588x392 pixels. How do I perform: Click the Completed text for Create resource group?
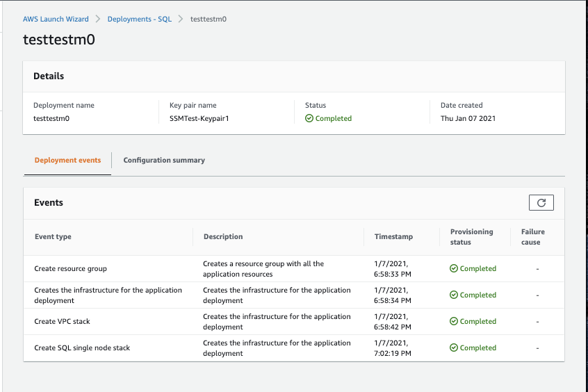478,268
